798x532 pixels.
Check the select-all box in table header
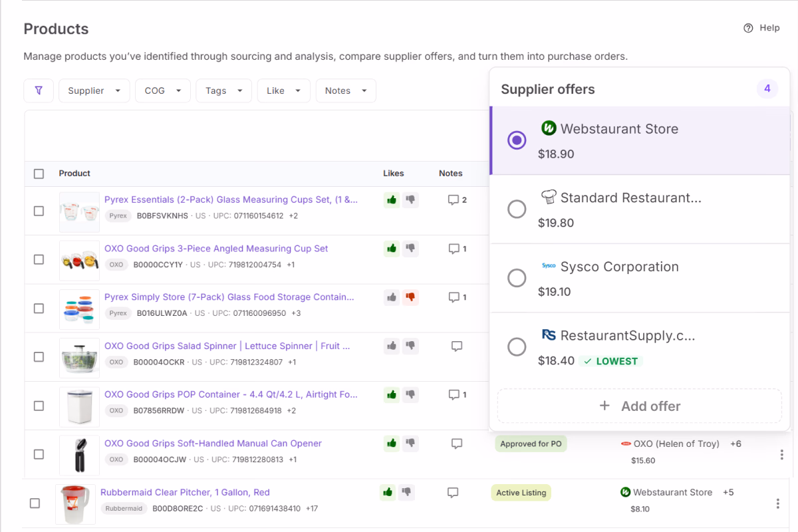(x=39, y=174)
